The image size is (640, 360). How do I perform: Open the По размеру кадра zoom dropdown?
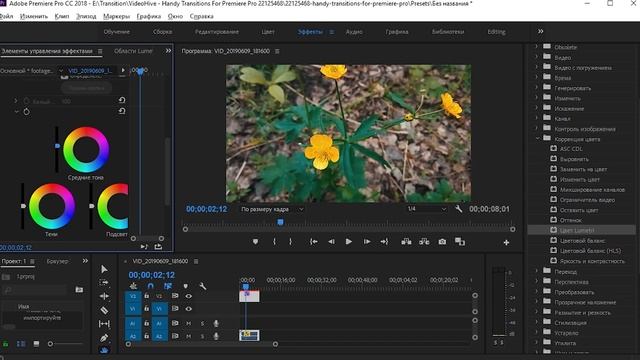click(272, 209)
